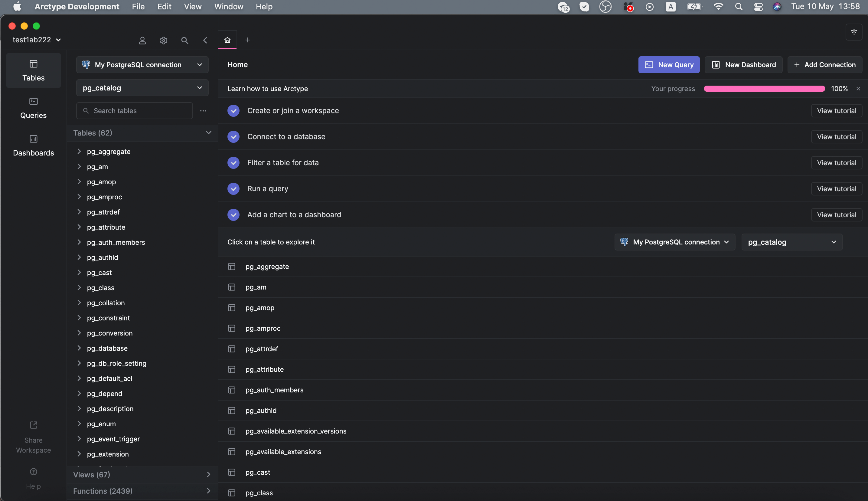Screen dimensions: 868x501
Task: Click the search magnifier icon beside settings
Action: coord(185,40)
